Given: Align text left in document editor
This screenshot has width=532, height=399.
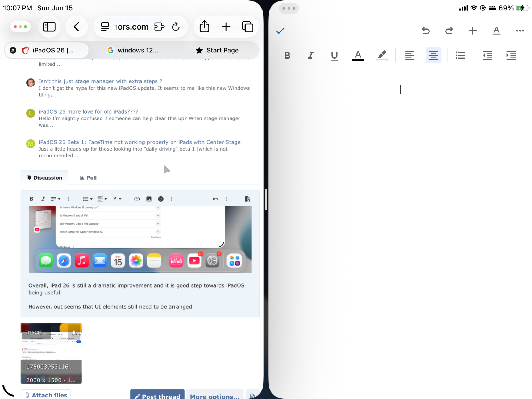Looking at the screenshot, I should 410,55.
